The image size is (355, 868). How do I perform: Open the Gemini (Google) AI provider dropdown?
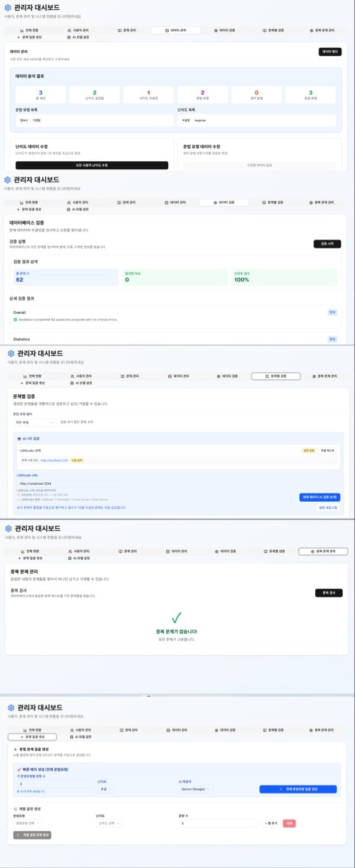click(x=195, y=789)
